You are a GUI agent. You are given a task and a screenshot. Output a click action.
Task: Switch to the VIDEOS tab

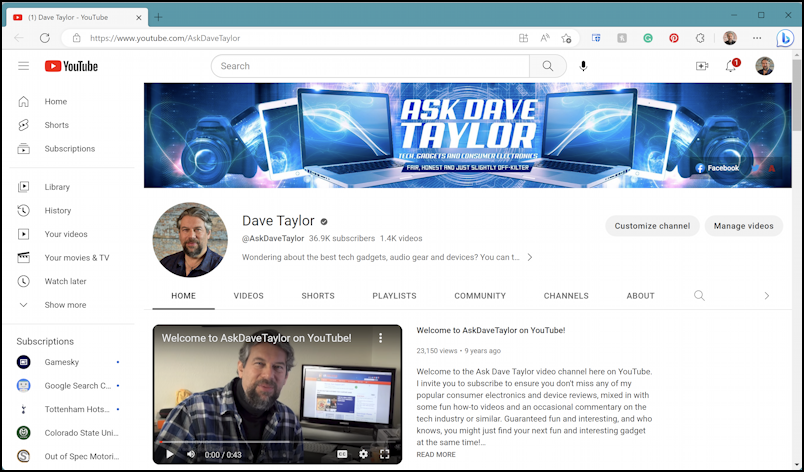point(249,296)
